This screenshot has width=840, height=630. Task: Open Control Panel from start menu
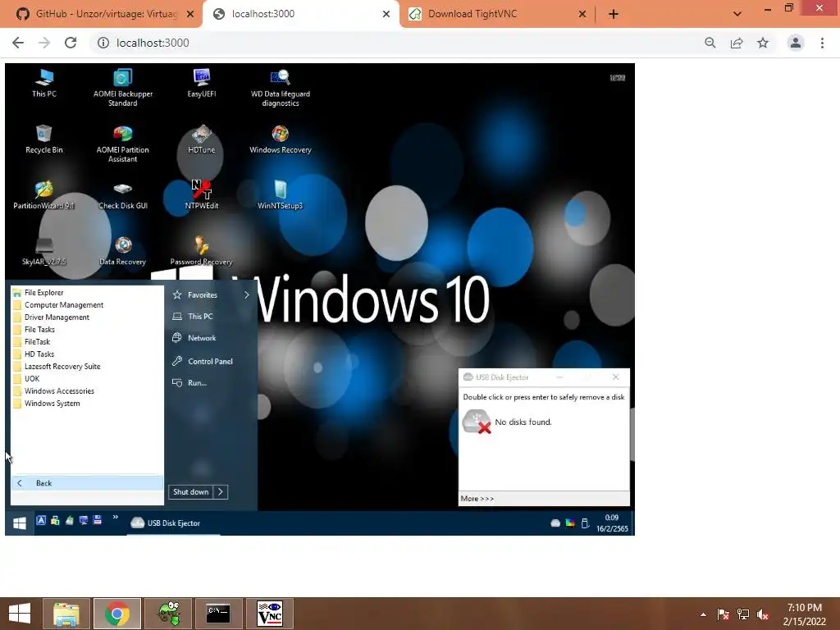[x=211, y=361]
